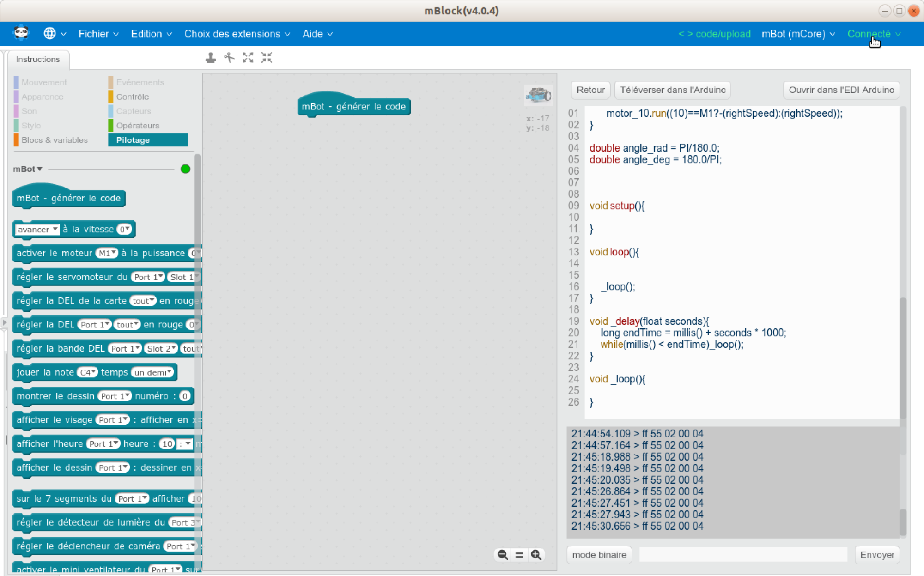Open the Edition menu
924x576 pixels.
(152, 34)
